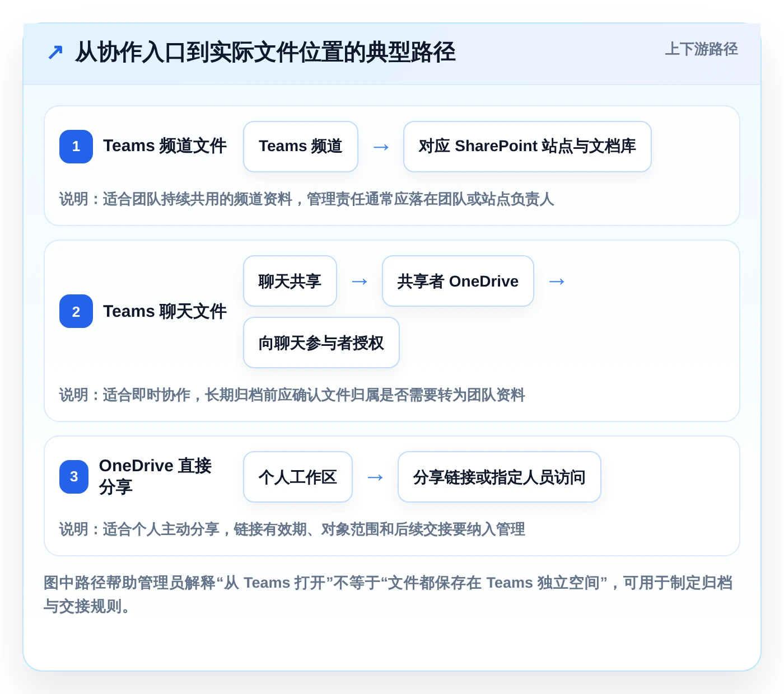The height and width of the screenshot is (694, 784).
Task: Click the description starting 说明:适合即时协作
Action: point(292,395)
